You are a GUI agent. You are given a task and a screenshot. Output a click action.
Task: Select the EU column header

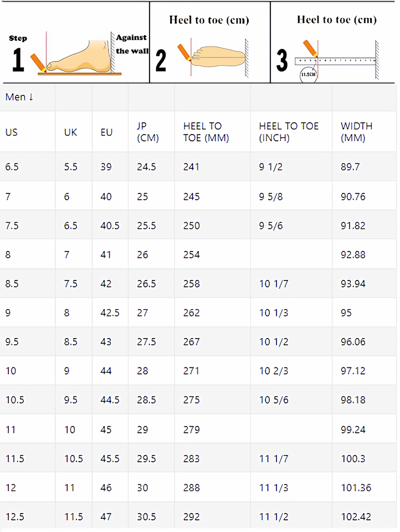(x=106, y=132)
